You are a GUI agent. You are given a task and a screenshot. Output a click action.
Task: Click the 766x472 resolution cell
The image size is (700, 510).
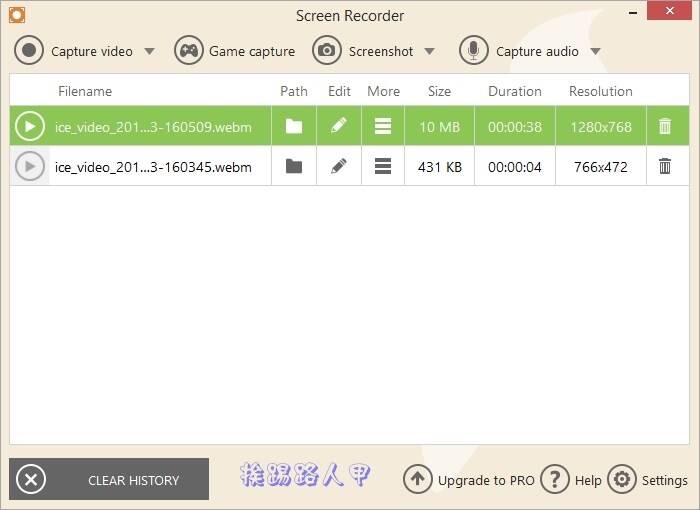[601, 167]
